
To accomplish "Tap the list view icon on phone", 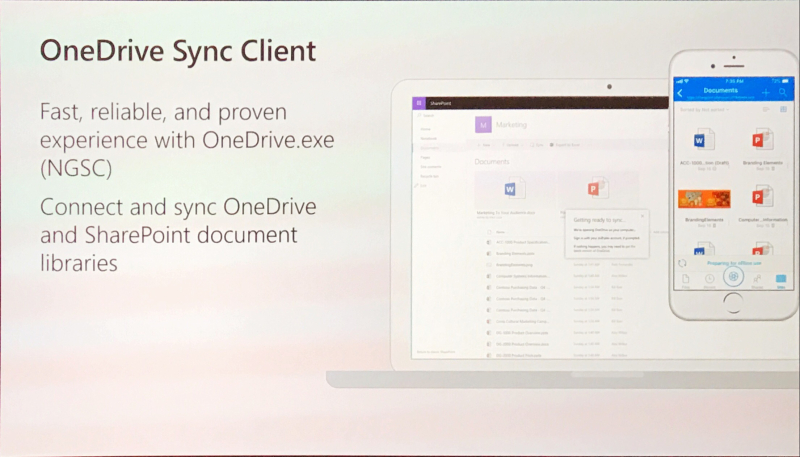I will (x=766, y=109).
